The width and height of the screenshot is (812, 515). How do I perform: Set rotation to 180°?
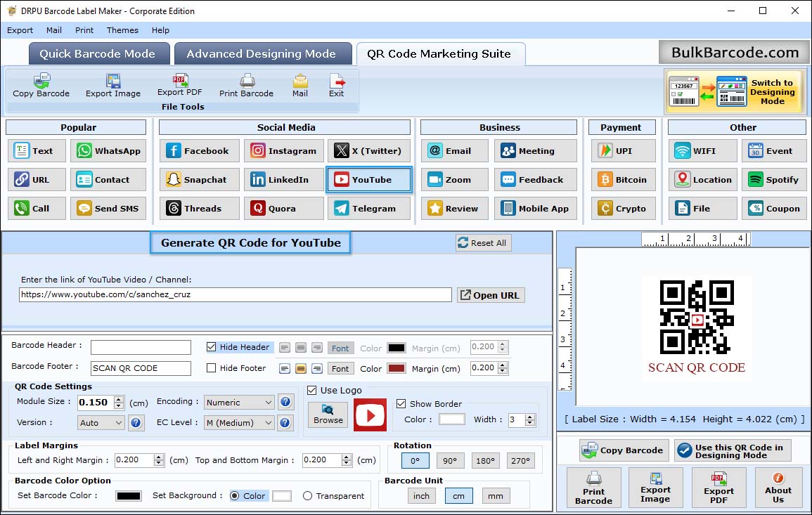(x=485, y=461)
